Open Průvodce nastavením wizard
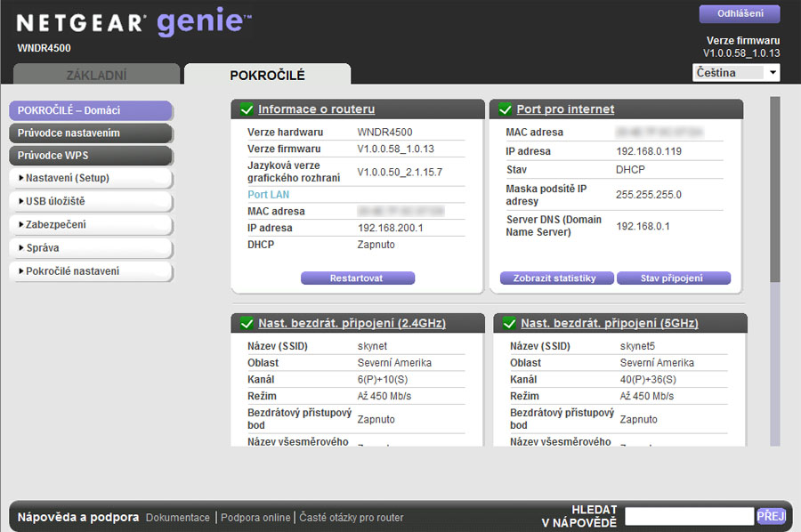Screen dimensions: 801x532 [x=91, y=133]
